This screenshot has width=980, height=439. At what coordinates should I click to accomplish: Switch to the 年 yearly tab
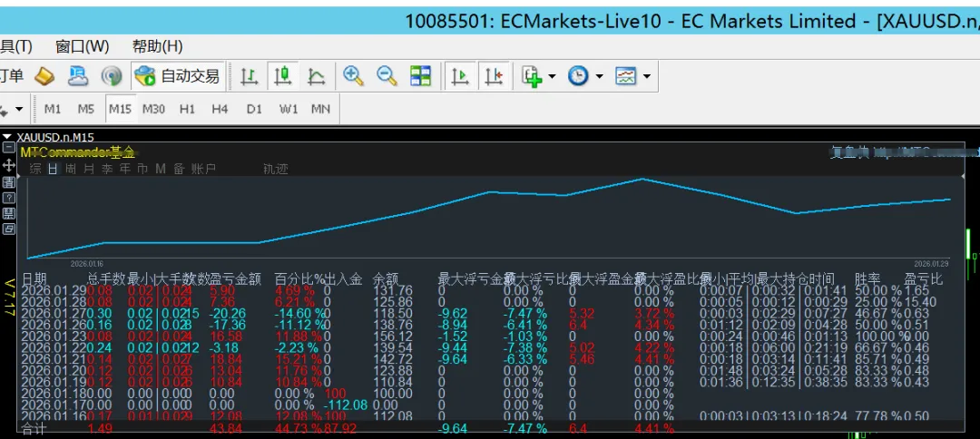coord(125,170)
